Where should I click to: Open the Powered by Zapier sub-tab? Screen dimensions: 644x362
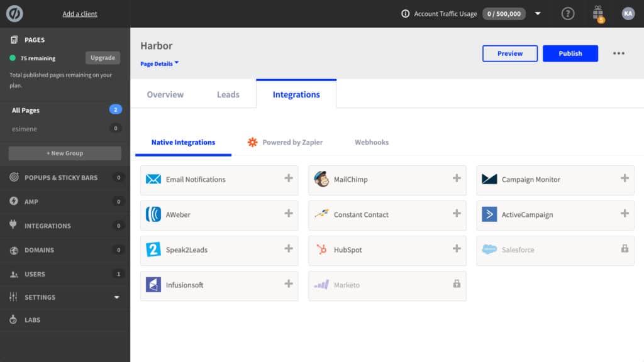285,142
